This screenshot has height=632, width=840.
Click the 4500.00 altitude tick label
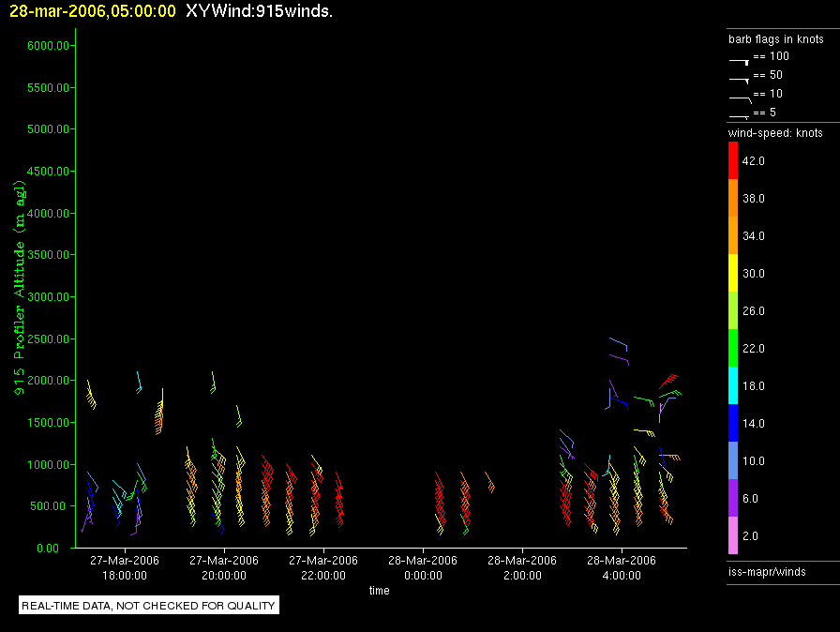[48, 172]
